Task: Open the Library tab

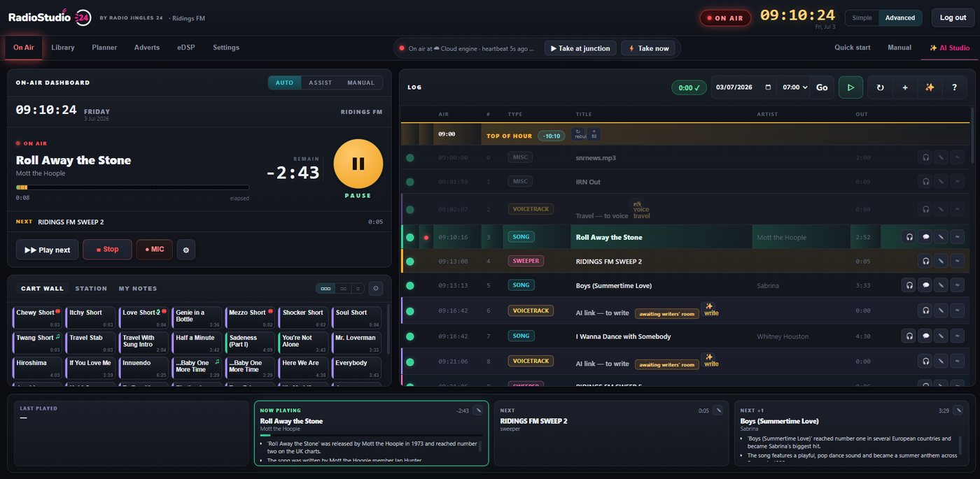Action: (63, 48)
